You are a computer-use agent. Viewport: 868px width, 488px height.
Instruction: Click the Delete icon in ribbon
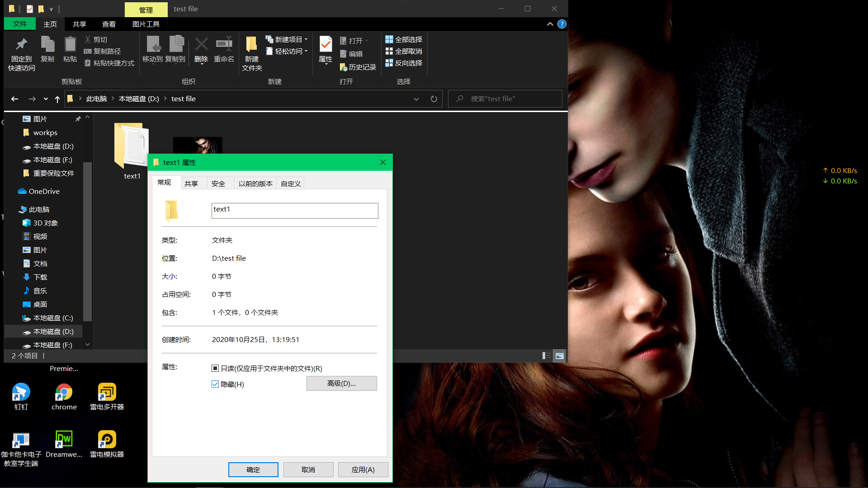201,45
